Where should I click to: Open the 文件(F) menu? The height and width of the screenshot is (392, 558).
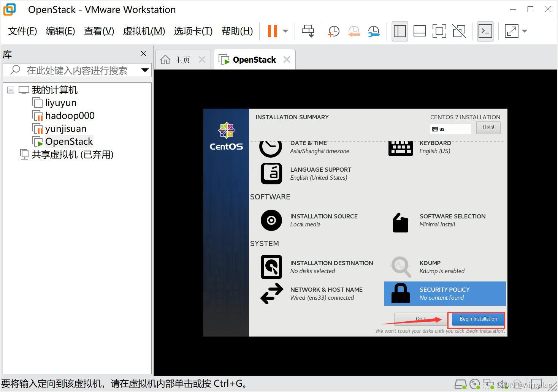22,31
